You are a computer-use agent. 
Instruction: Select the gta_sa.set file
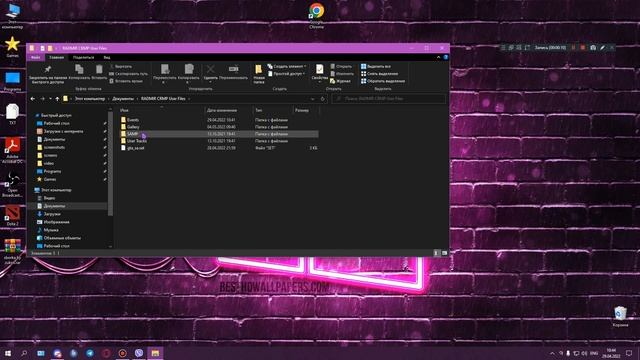point(136,148)
